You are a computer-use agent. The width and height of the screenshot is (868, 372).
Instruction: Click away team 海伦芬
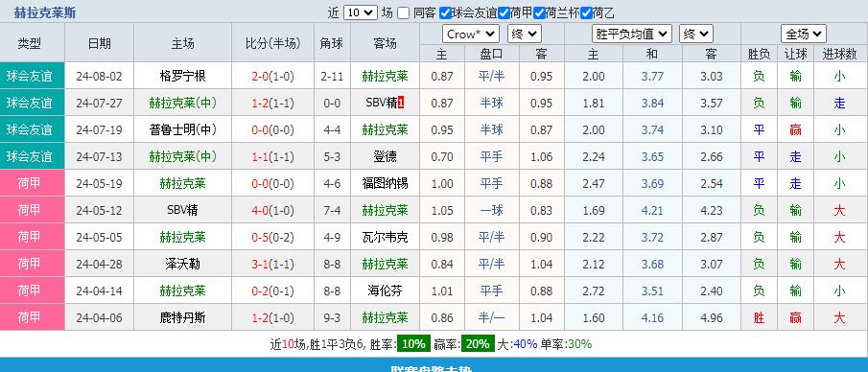click(x=386, y=291)
